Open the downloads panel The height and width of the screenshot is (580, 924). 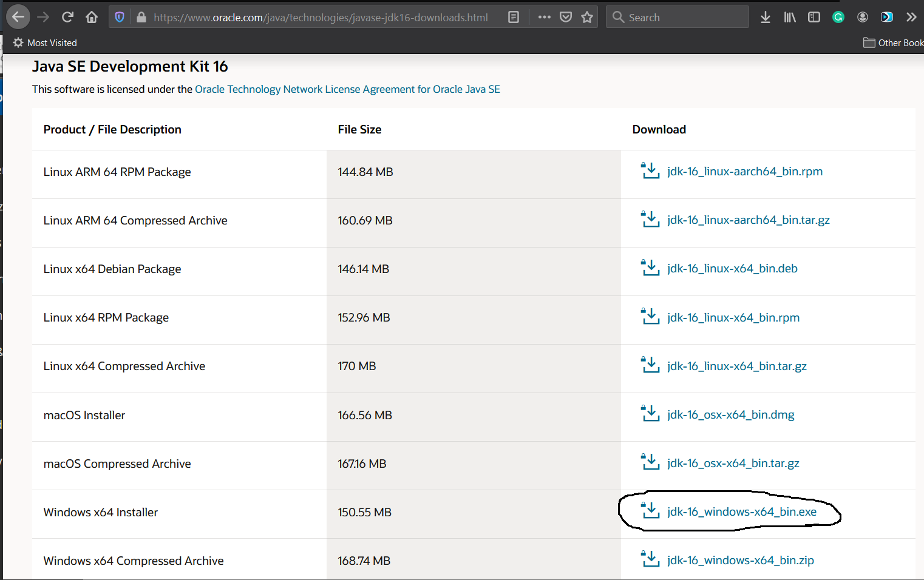tap(766, 17)
